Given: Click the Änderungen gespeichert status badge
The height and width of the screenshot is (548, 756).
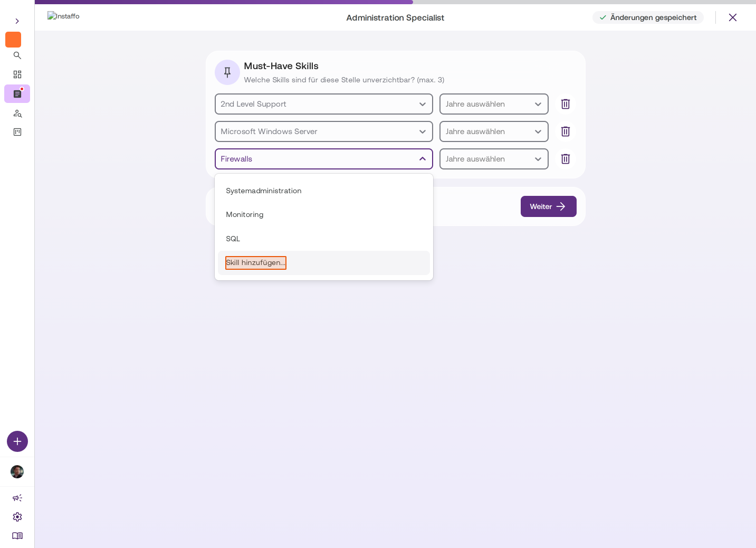Looking at the screenshot, I should [648, 17].
